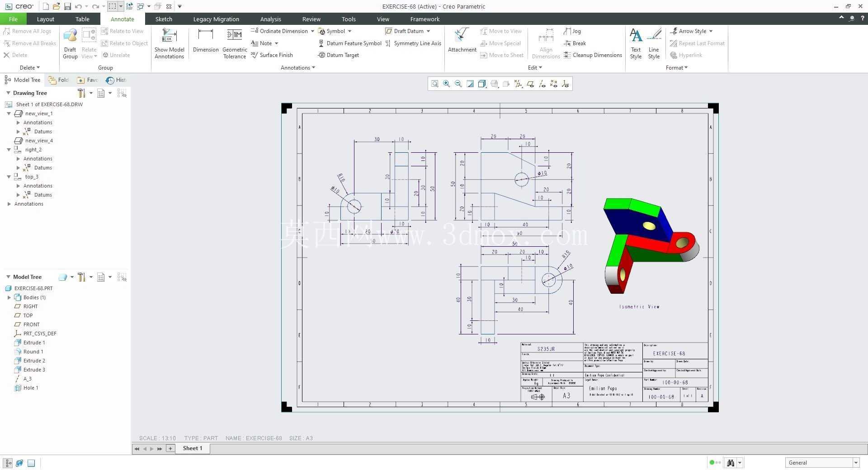Collapse the new_view_1 tree node
The height and width of the screenshot is (470, 868).
tap(9, 113)
